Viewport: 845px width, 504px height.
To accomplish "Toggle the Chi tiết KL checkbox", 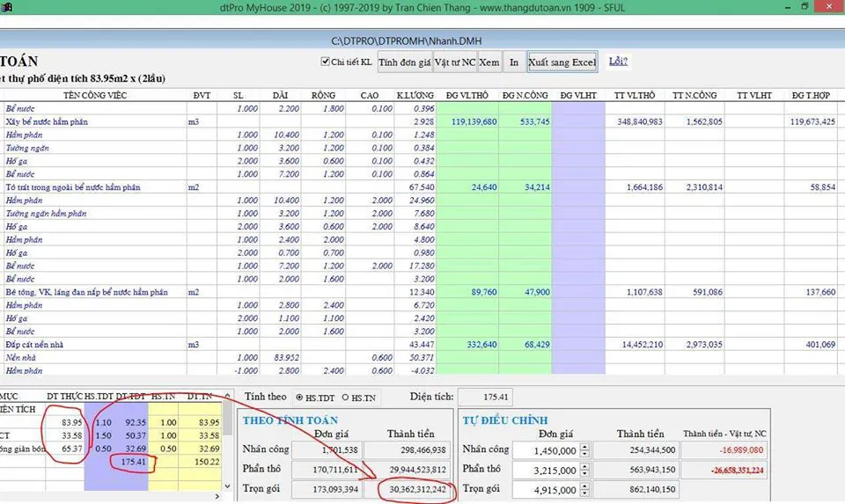I will (326, 62).
